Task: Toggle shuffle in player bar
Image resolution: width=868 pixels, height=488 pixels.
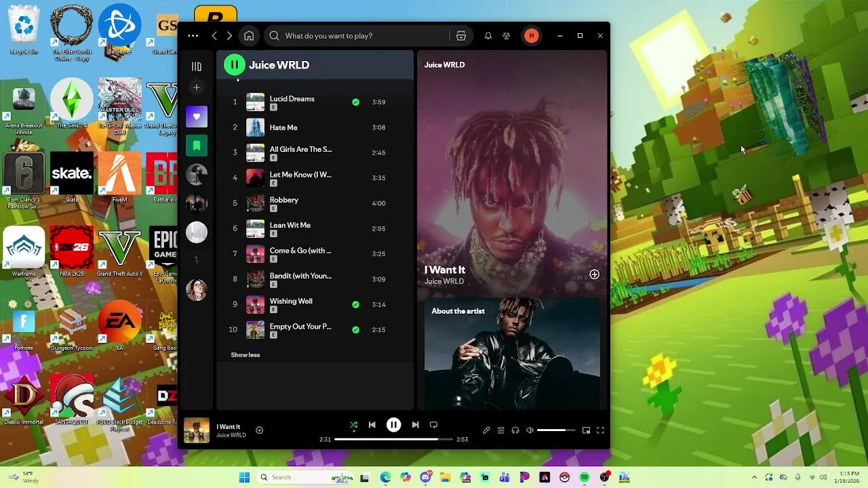Action: (353, 425)
